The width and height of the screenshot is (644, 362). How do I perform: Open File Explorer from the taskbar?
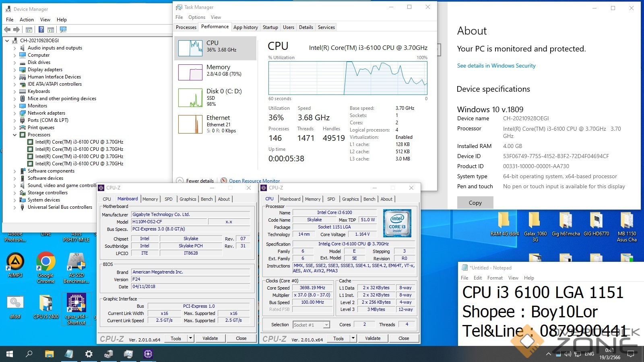pos(49,354)
